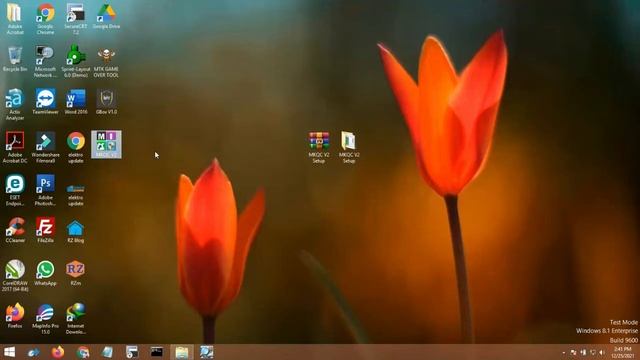
Task: Open the Microsoft Network shortcut
Action: [x=45, y=61]
